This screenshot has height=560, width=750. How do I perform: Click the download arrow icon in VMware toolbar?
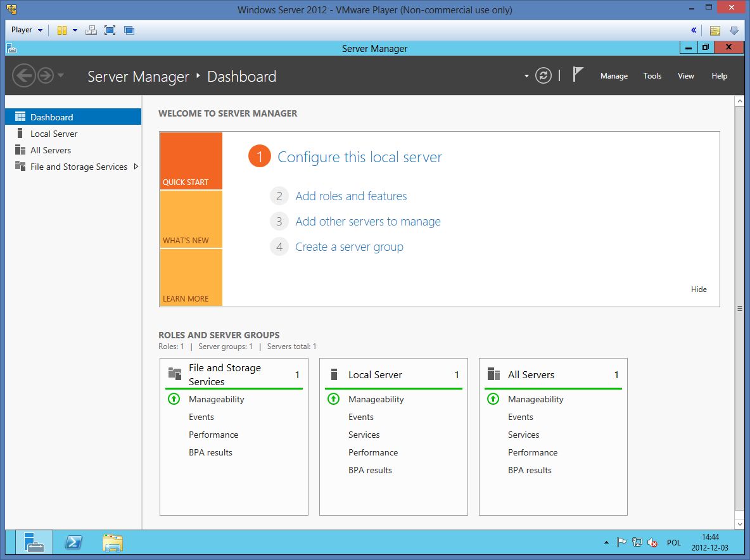point(734,30)
